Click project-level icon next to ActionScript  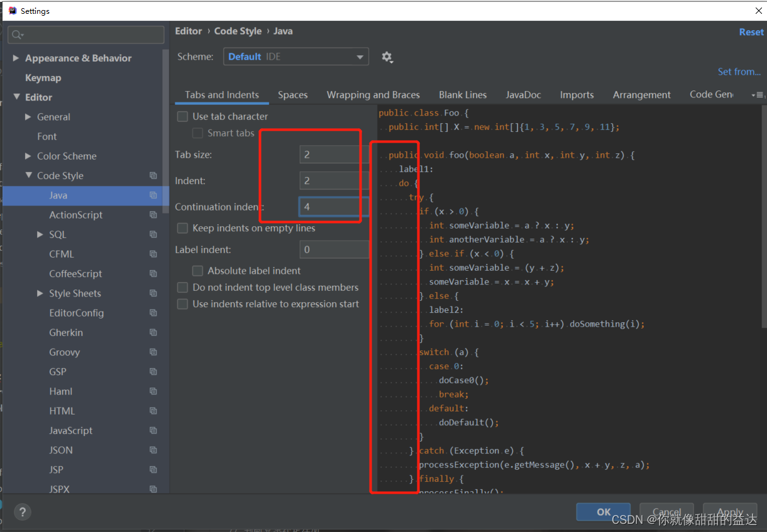[x=153, y=215]
